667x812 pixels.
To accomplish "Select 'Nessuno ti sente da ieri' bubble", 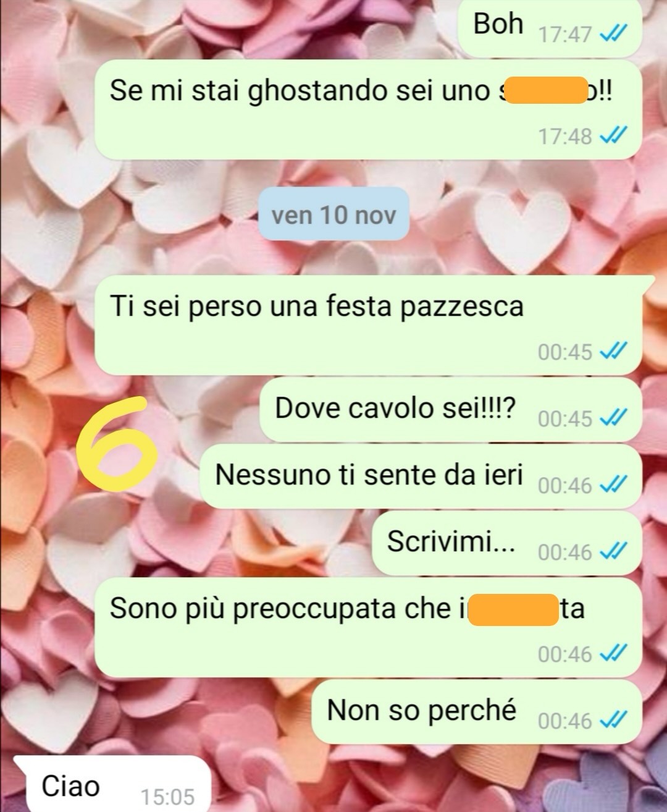I will [x=421, y=476].
